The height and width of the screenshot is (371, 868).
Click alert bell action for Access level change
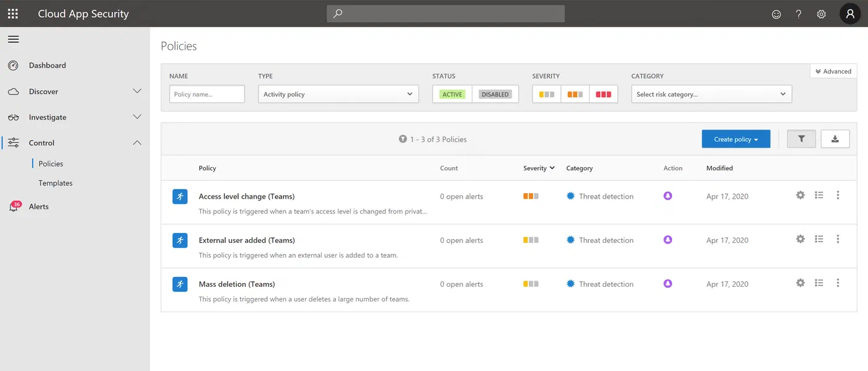(x=668, y=196)
